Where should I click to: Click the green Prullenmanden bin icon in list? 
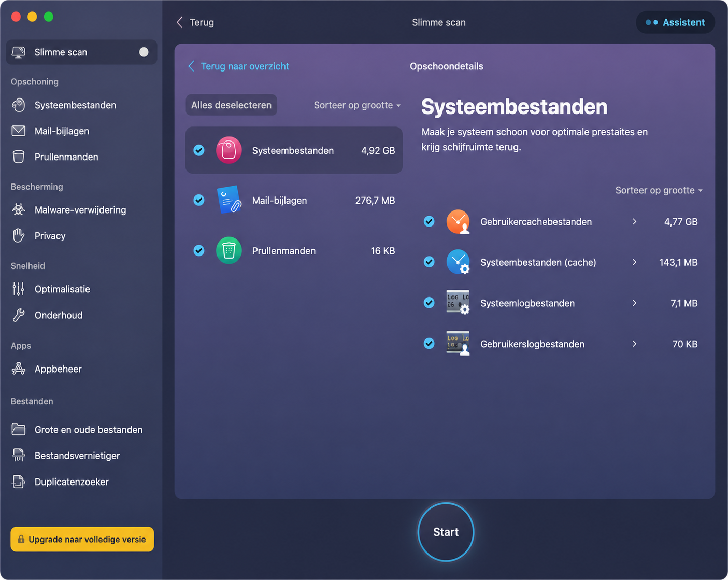pyautogui.click(x=229, y=250)
